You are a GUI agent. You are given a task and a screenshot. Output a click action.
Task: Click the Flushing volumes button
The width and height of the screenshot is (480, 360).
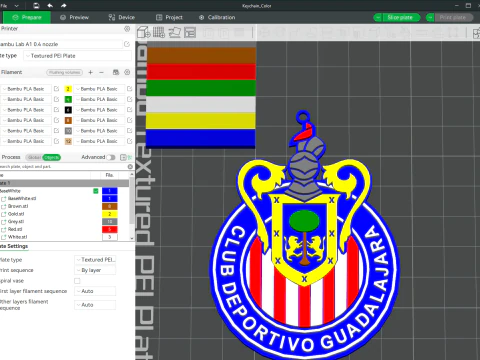[x=65, y=72]
